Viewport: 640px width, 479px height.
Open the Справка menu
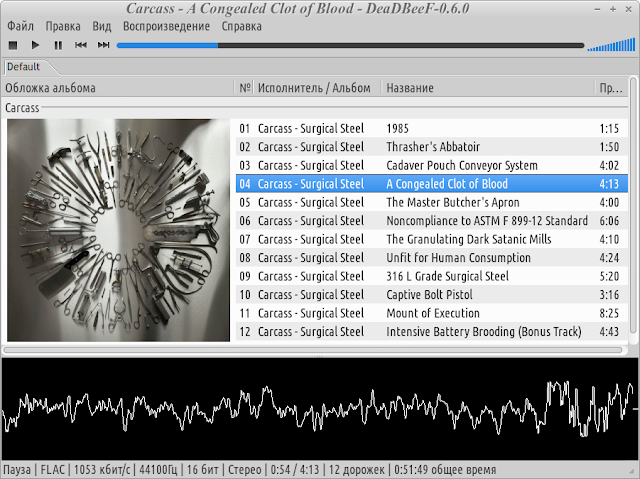242,27
